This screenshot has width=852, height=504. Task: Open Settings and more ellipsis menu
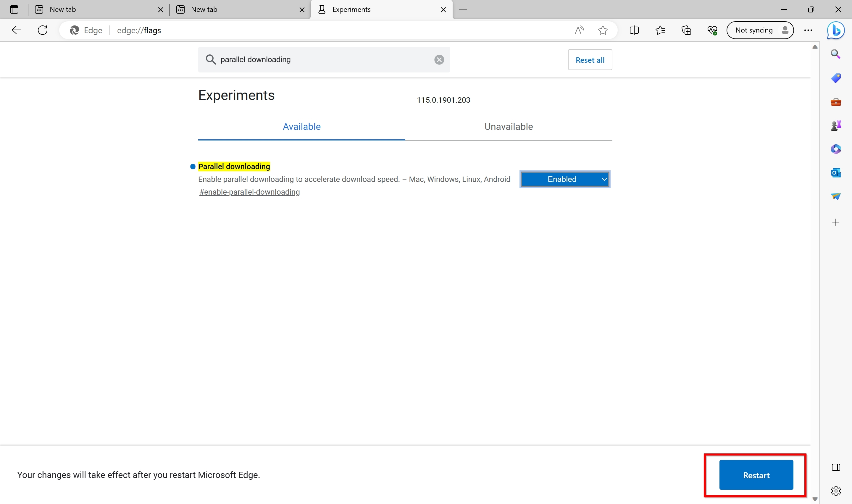[808, 30]
